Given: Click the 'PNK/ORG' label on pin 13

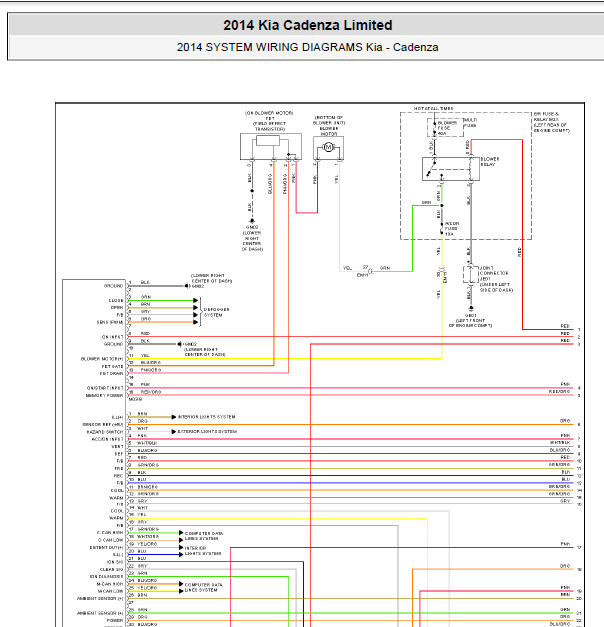Looking at the screenshot, I should click(150, 370).
